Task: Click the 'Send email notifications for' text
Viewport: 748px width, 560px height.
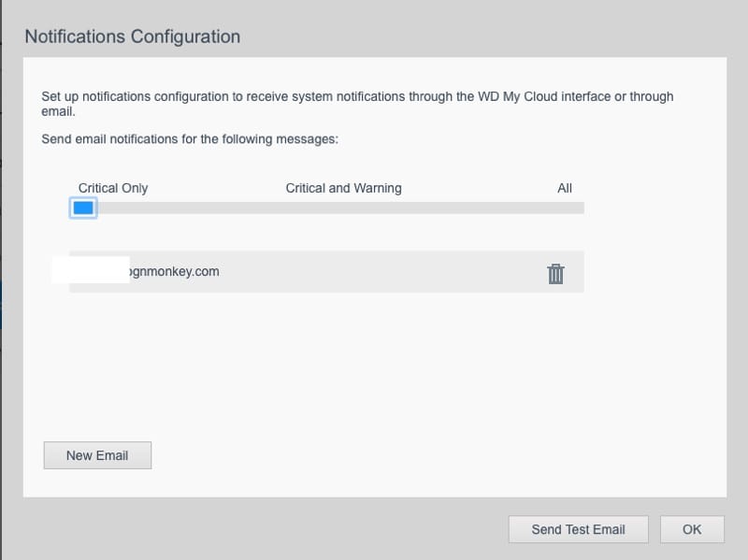Action: point(190,139)
